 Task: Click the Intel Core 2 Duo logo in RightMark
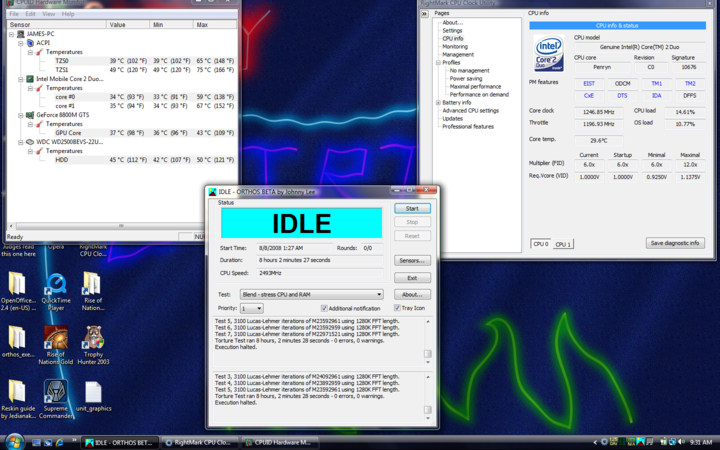tap(549, 54)
